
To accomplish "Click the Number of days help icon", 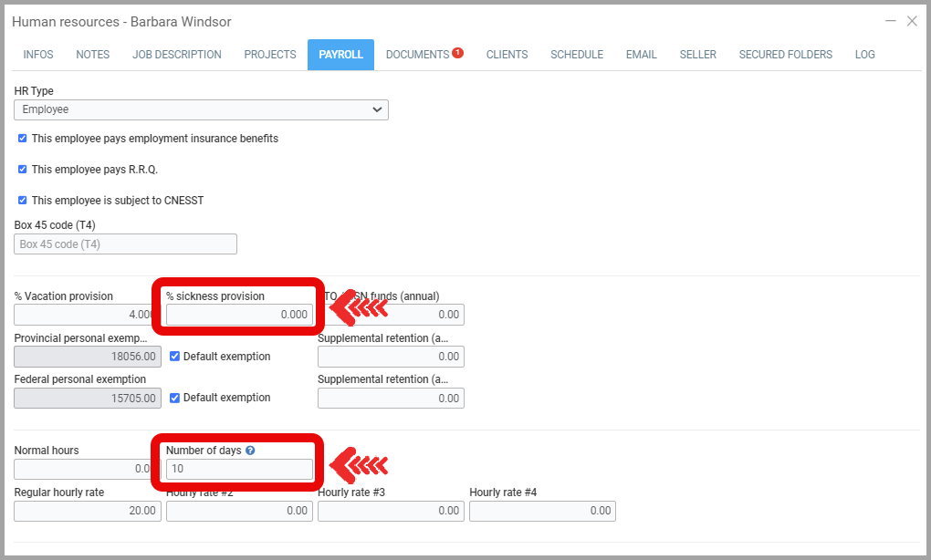I will click(x=250, y=451).
